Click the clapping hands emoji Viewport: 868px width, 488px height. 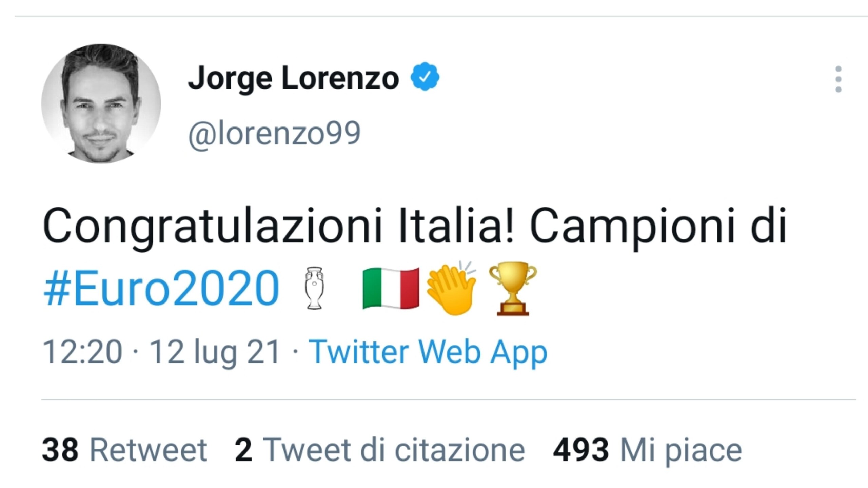452,288
